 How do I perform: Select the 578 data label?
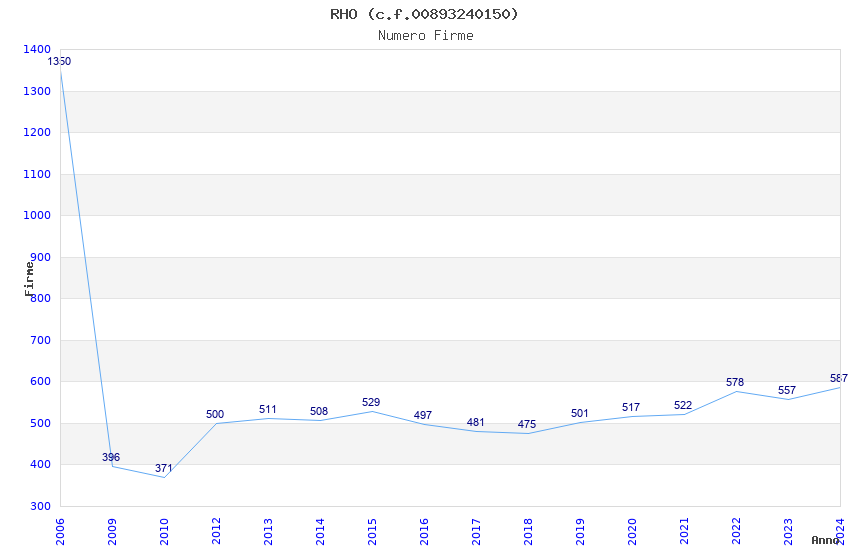[x=736, y=383]
